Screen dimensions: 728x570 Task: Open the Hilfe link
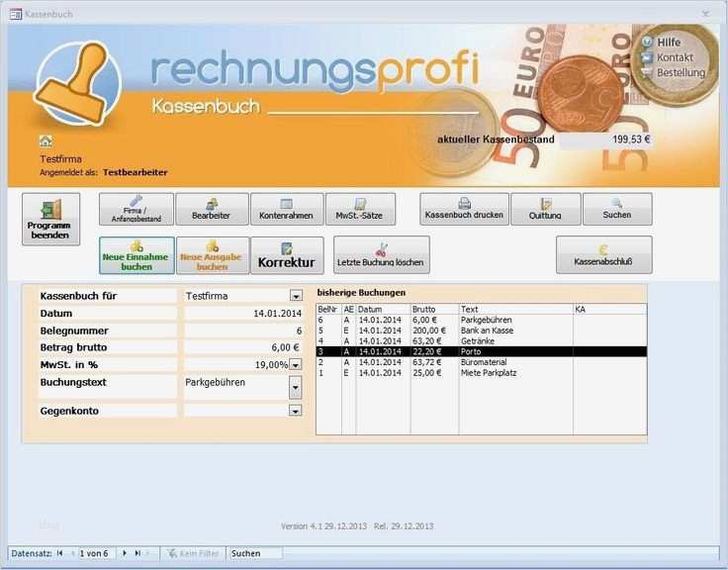click(x=669, y=43)
